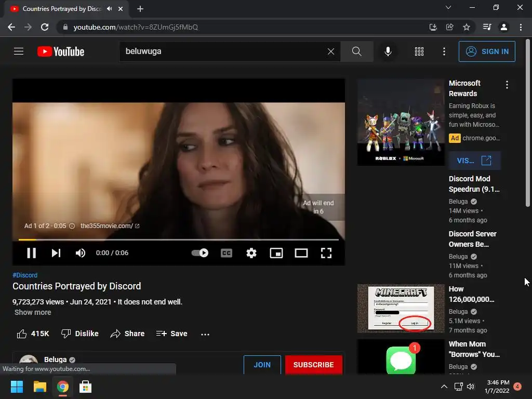This screenshot has height=399, width=532.
Task: Click the SIGN IN button
Action: coord(486,51)
